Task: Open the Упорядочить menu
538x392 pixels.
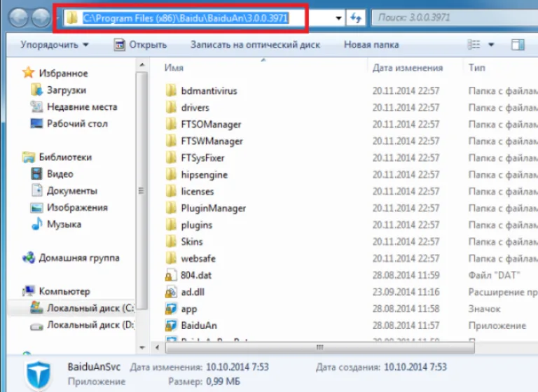Action: click(55, 45)
